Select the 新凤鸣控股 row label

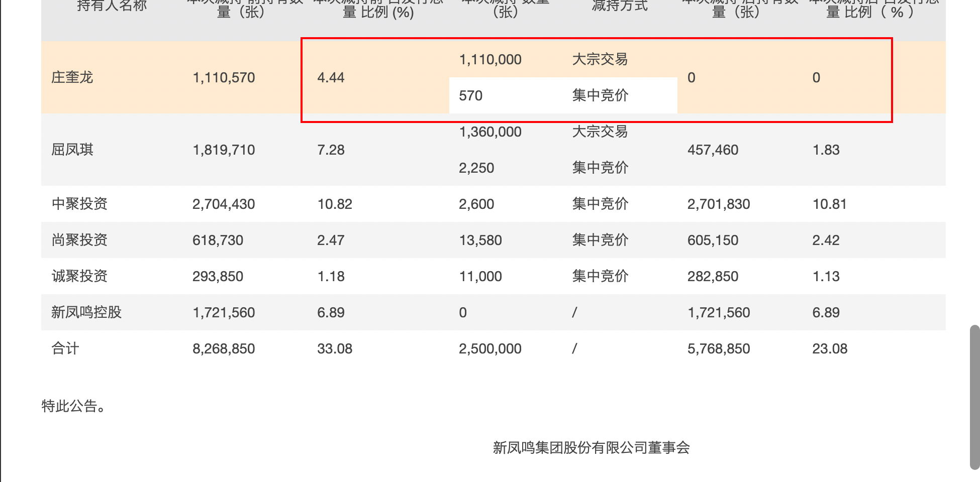tap(86, 312)
